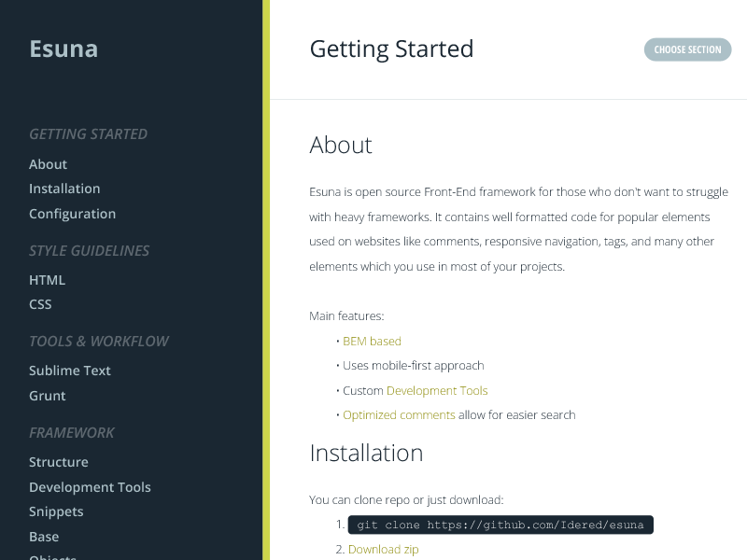Click the GETTING STARTED section header
Image resolution: width=747 pixels, height=560 pixels.
(x=88, y=133)
